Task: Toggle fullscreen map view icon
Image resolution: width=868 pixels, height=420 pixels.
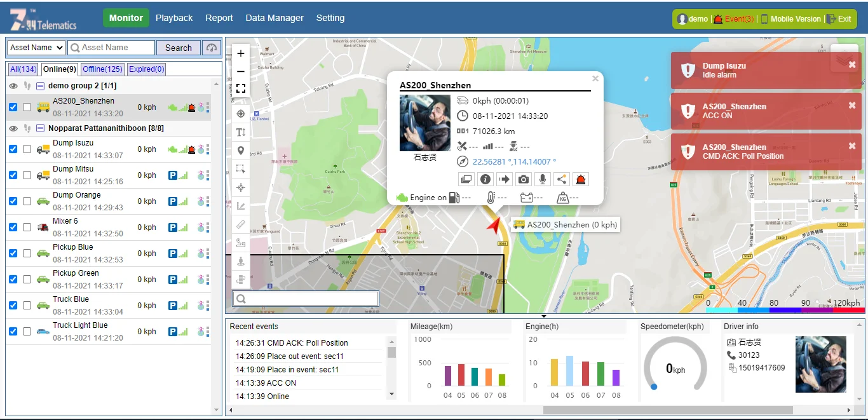Action: [x=241, y=88]
